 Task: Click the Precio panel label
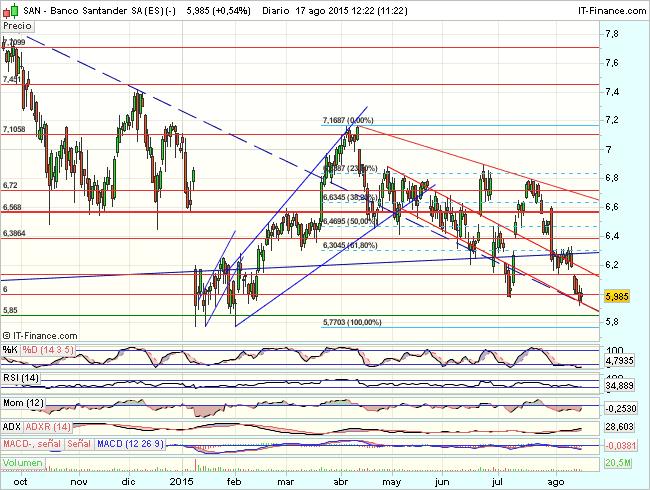pos(17,26)
